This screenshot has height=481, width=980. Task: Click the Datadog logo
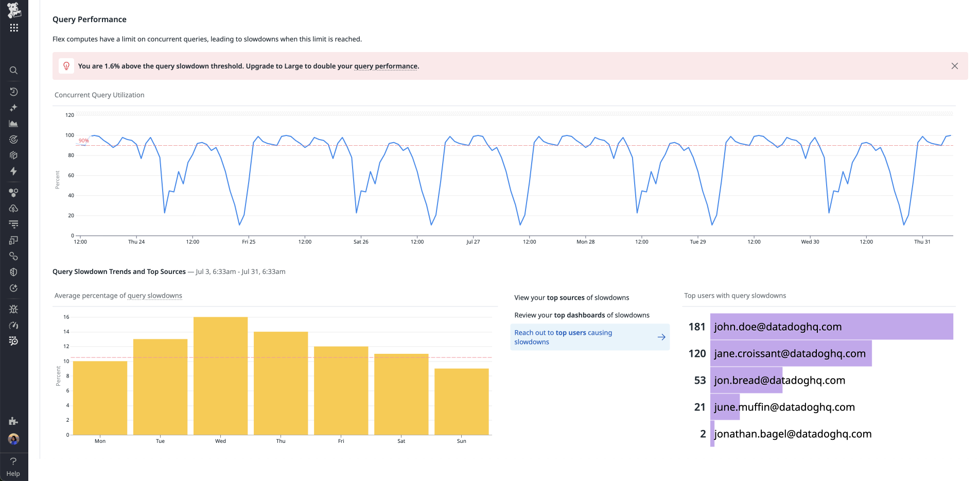[x=14, y=9]
